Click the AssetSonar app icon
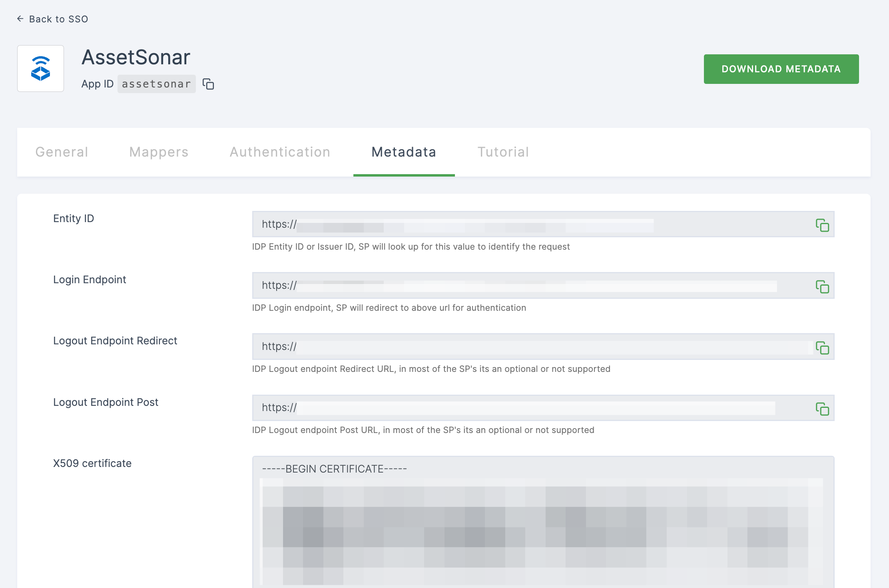 (x=41, y=68)
